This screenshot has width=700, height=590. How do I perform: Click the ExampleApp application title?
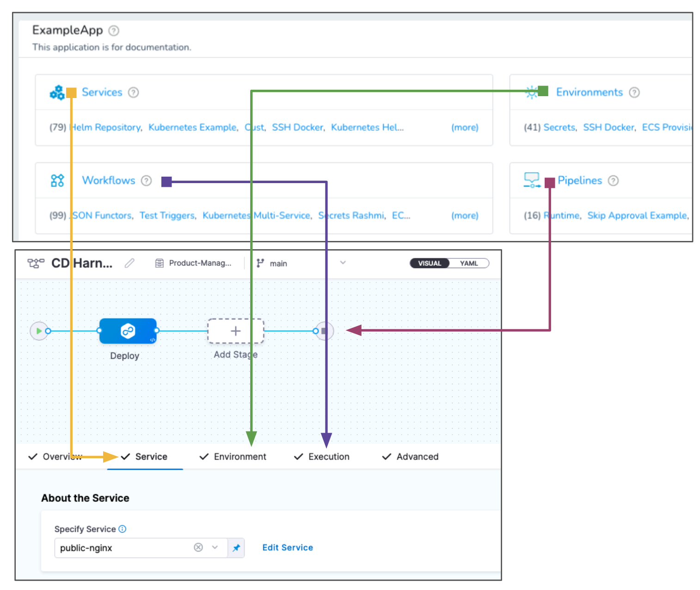68,30
